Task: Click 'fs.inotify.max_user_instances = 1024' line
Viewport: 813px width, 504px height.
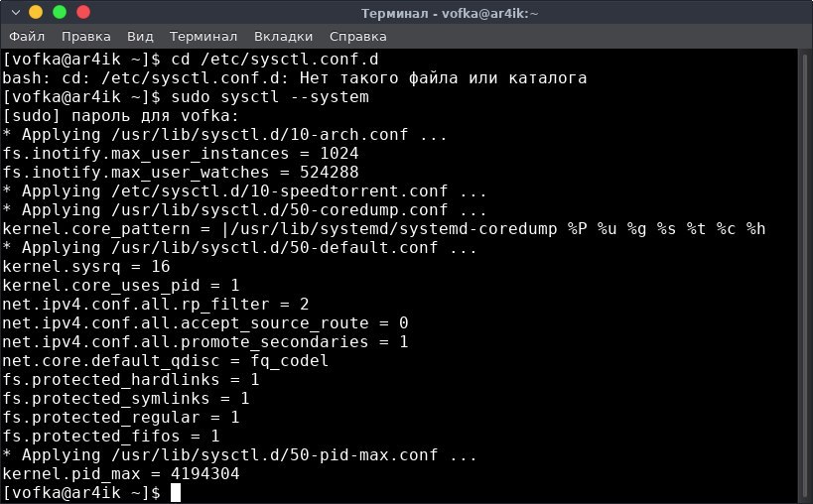Action: [181, 154]
